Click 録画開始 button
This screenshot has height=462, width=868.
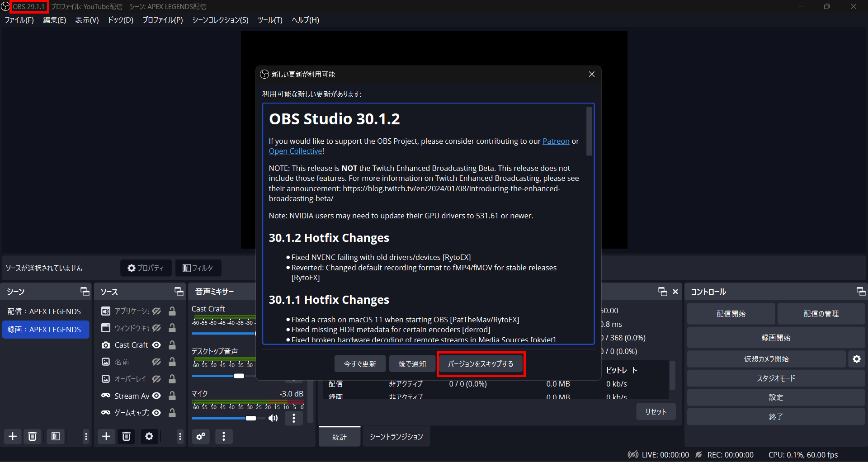click(x=776, y=338)
